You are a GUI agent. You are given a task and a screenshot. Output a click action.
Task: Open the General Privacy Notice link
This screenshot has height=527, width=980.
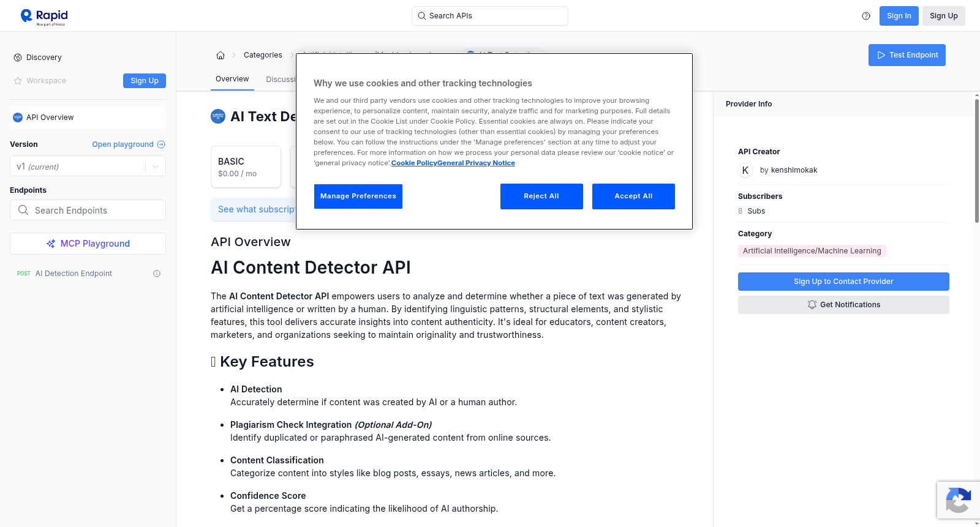point(476,163)
